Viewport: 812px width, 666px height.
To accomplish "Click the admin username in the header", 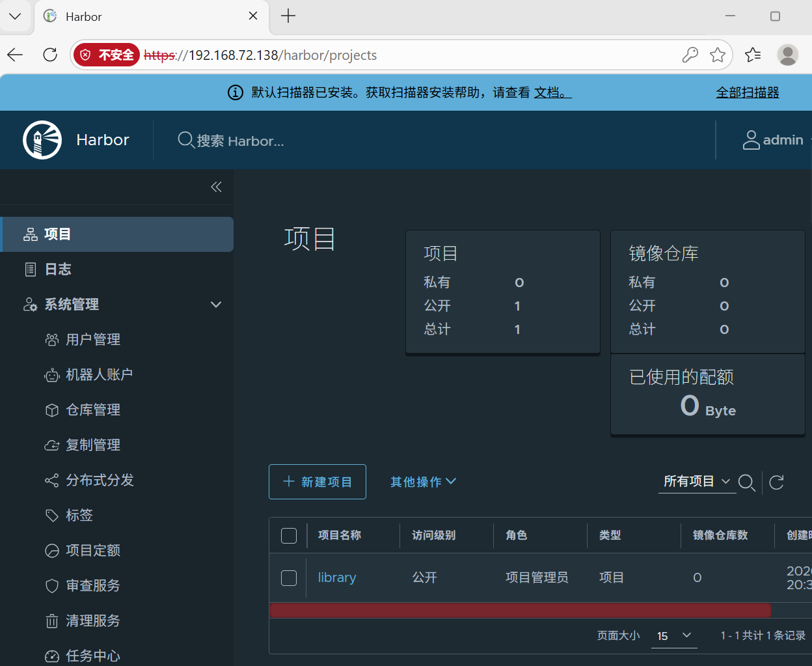I will (x=783, y=140).
